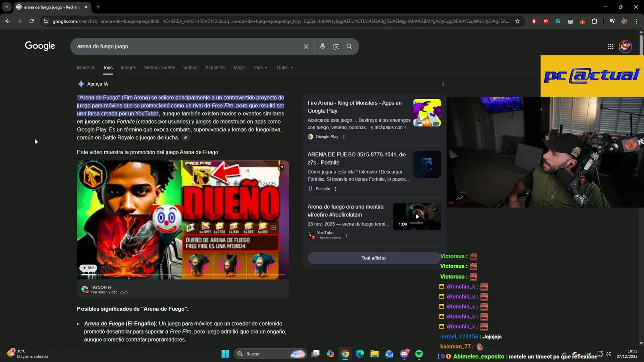Open Google Lens image search icon
644x362 pixels.
click(x=336, y=46)
